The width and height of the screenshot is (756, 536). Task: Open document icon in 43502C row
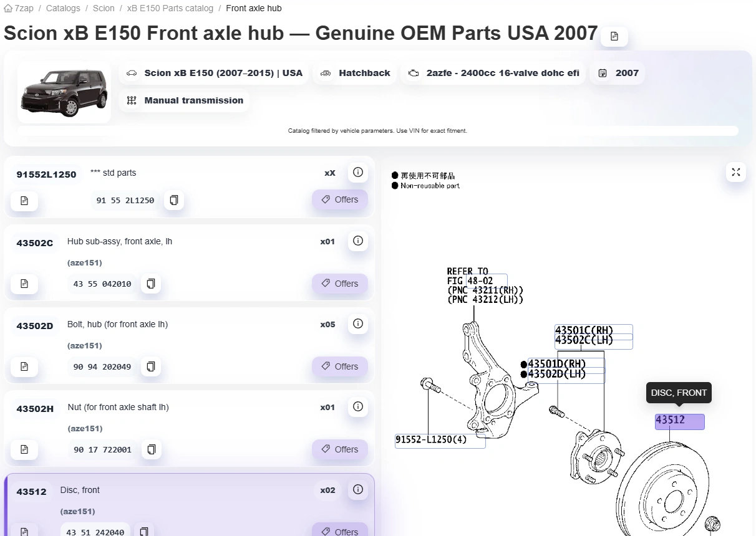(x=24, y=284)
